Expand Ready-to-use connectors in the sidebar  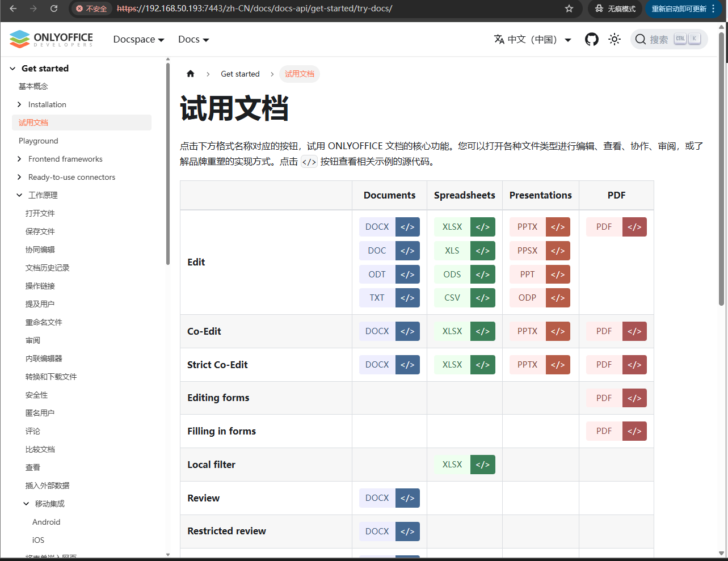tap(19, 177)
